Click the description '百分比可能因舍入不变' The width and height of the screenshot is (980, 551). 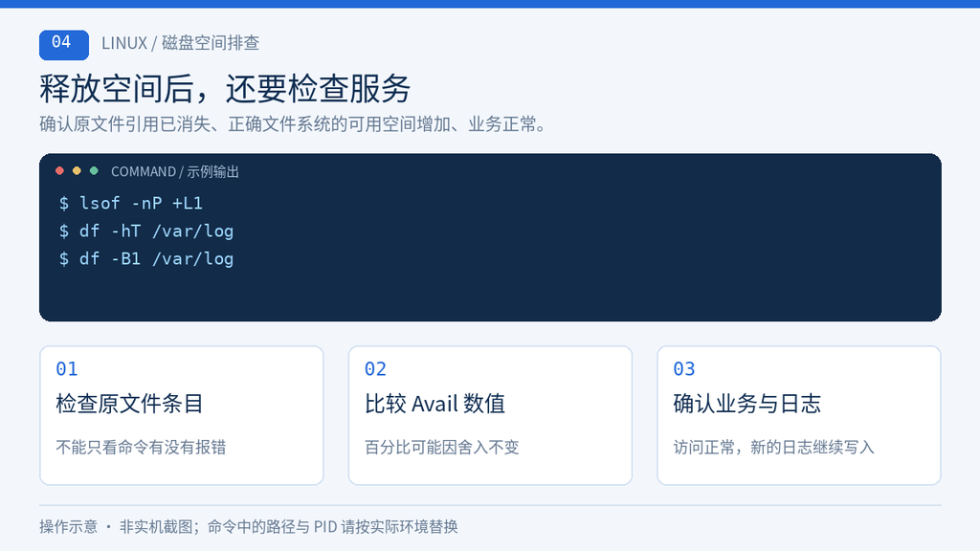[442, 448]
